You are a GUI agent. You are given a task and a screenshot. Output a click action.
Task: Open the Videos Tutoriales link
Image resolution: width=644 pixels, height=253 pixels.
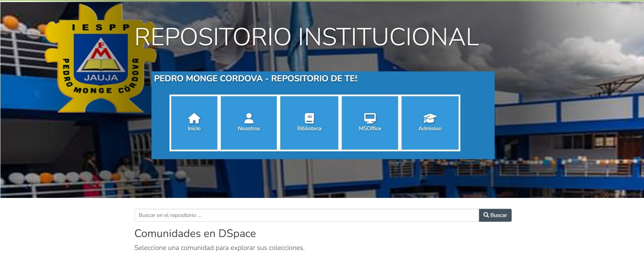click(x=622, y=194)
